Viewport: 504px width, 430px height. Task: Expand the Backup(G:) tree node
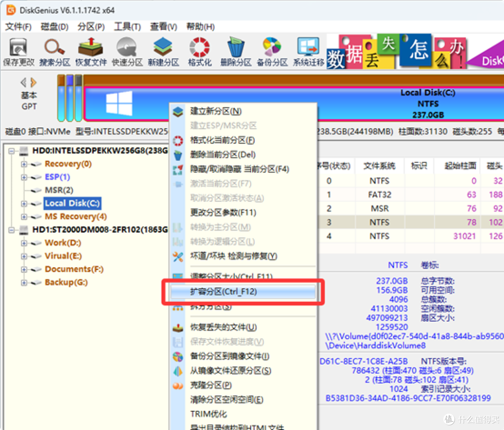[24, 283]
